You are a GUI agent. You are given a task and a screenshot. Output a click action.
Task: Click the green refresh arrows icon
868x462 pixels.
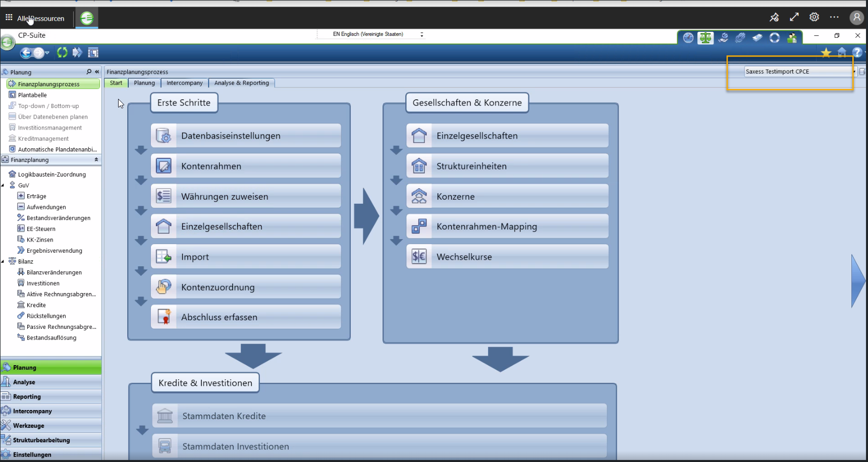click(62, 52)
